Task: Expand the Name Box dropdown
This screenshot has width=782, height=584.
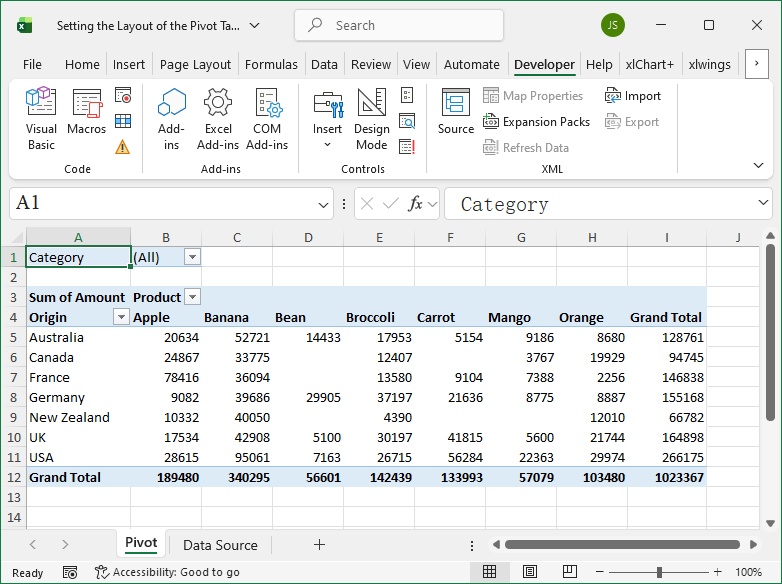Action: coord(323,204)
